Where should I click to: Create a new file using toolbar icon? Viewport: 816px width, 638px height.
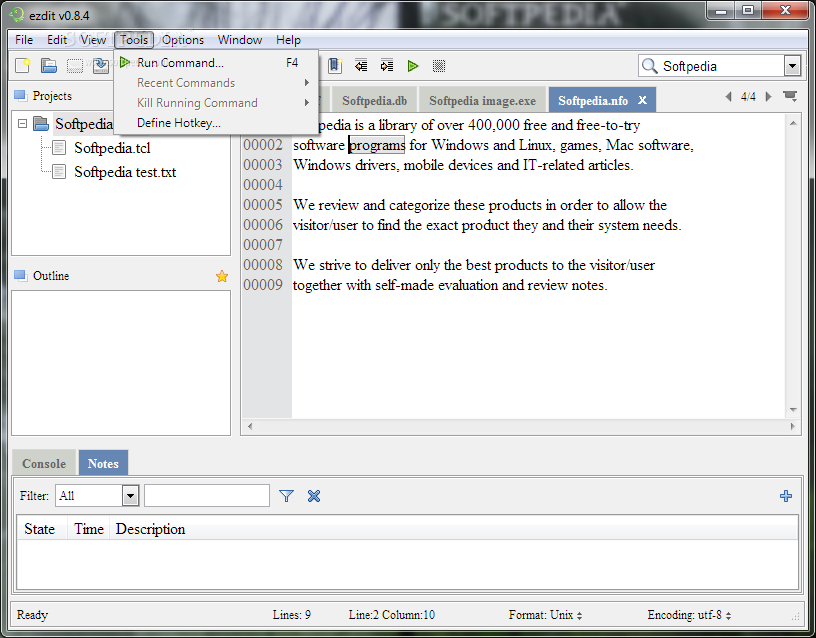(22, 66)
